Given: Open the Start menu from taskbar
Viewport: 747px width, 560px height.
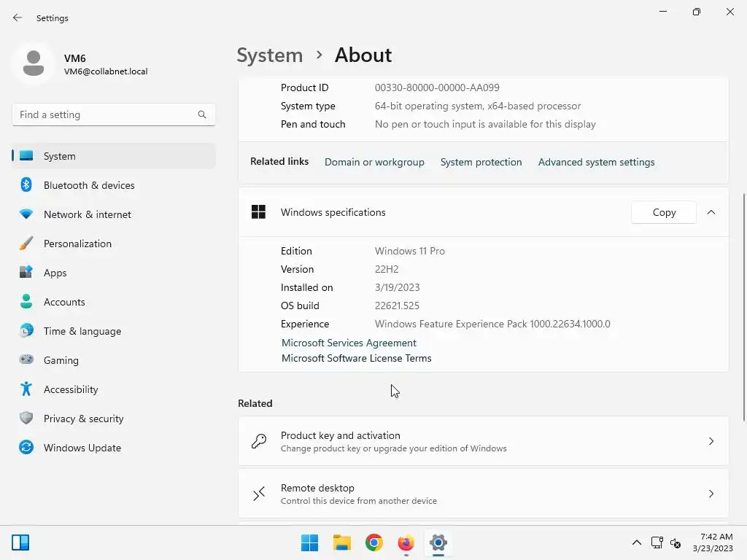Looking at the screenshot, I should coord(309,542).
